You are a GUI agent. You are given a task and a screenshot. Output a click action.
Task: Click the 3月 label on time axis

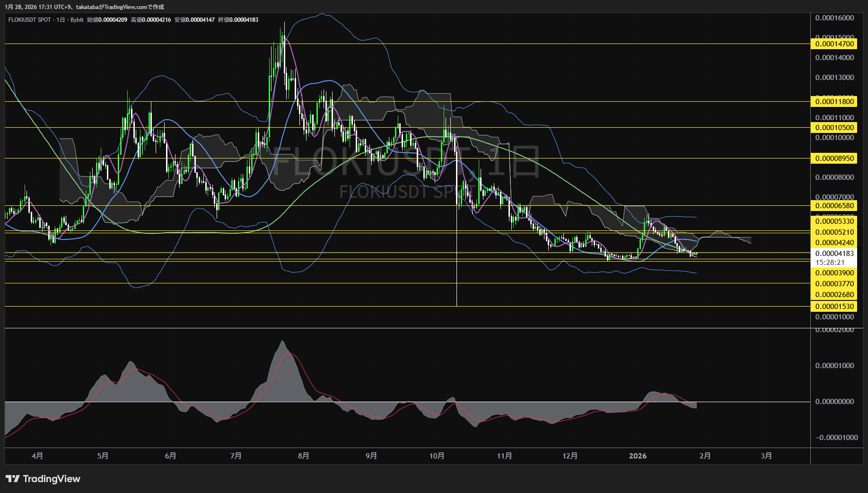click(x=766, y=456)
